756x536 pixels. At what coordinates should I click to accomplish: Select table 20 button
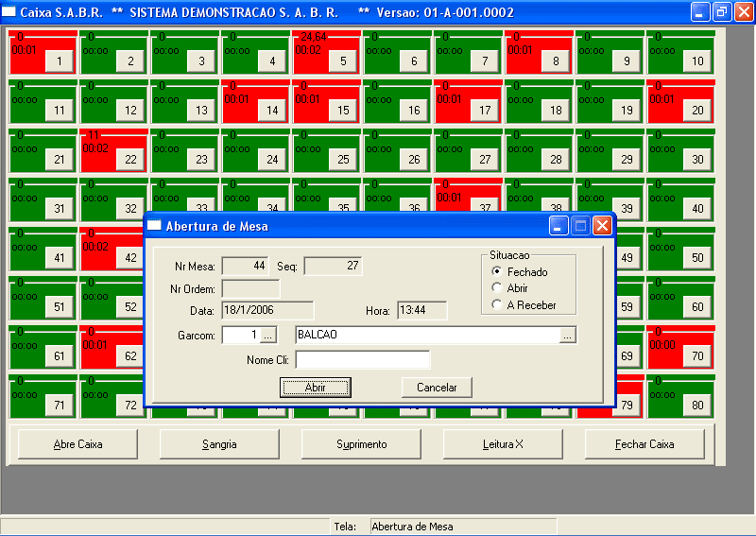point(697,111)
